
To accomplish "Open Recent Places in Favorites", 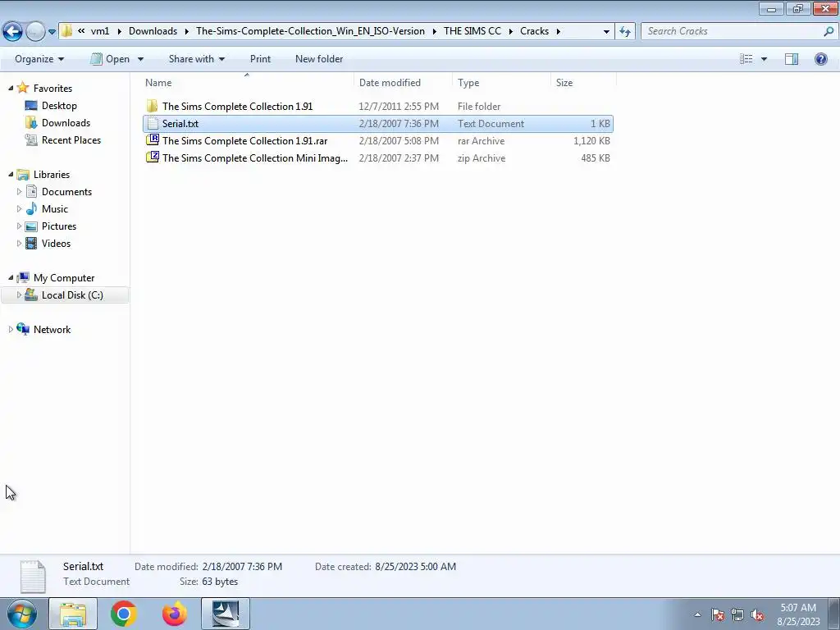I will [71, 139].
